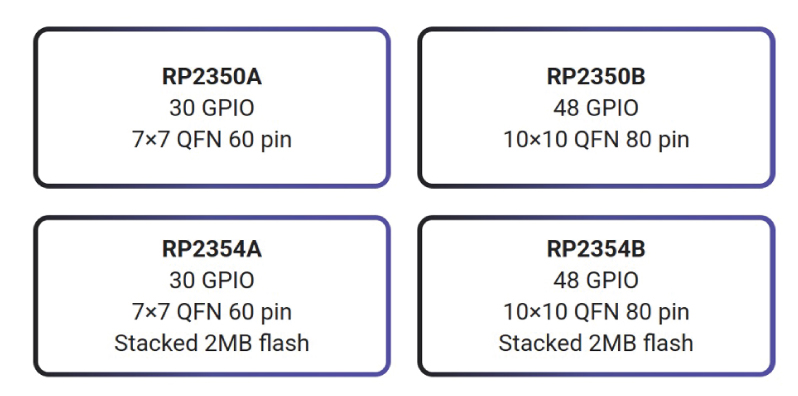Click "48 GPIO" under RP2354B

(596, 280)
